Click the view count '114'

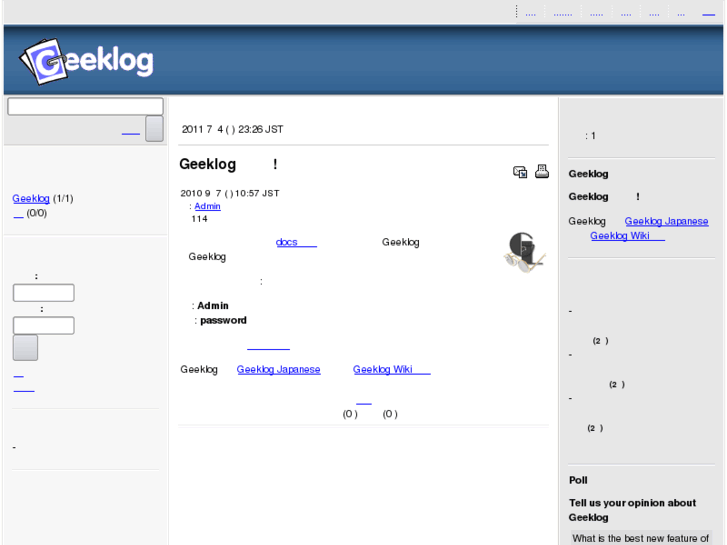(199, 219)
